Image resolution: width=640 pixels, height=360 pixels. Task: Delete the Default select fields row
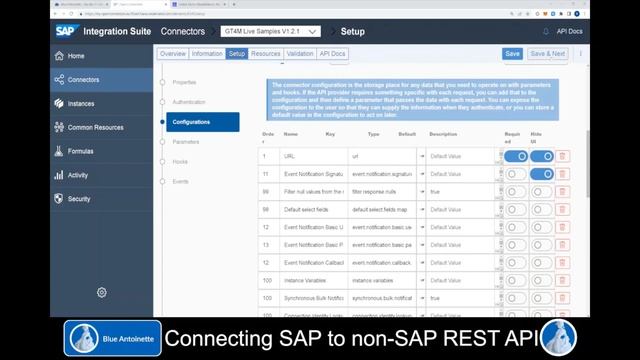point(562,209)
